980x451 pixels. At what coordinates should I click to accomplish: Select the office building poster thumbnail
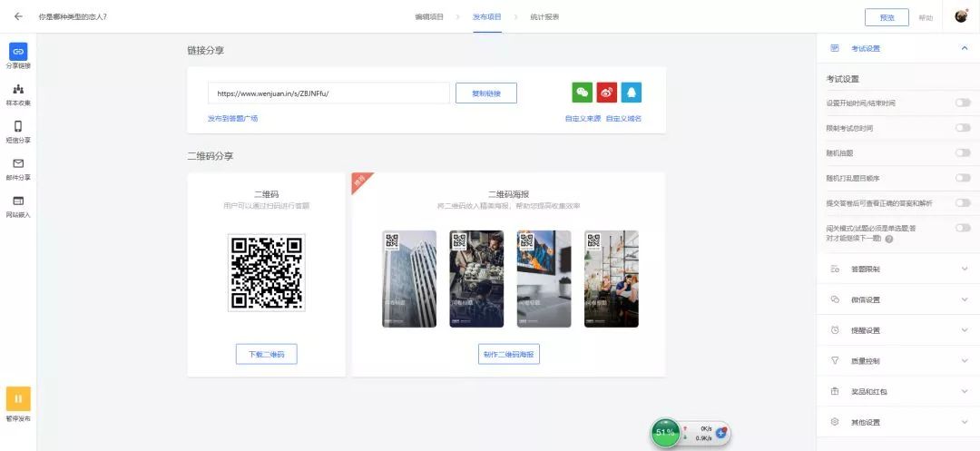point(409,279)
